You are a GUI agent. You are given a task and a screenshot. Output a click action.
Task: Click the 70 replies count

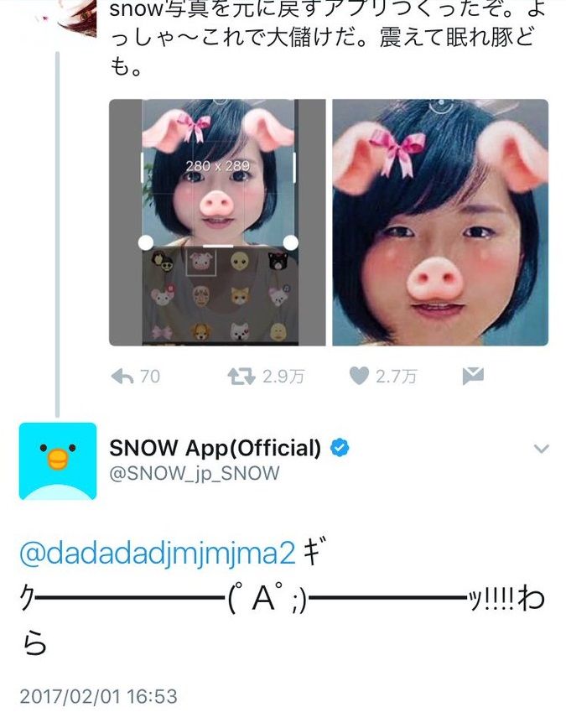(150, 377)
